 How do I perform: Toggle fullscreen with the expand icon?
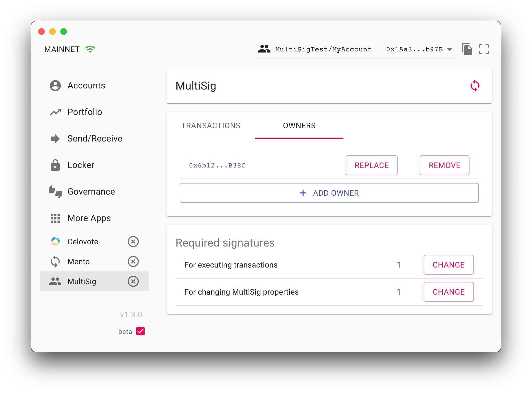[484, 49]
